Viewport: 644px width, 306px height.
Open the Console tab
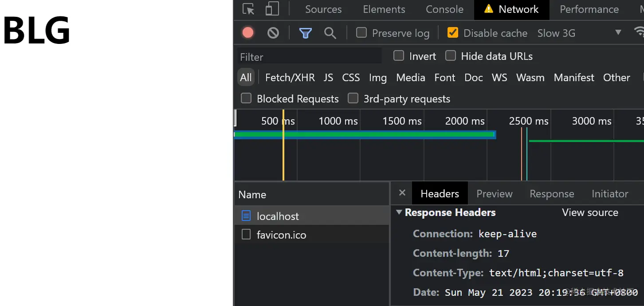(x=444, y=9)
